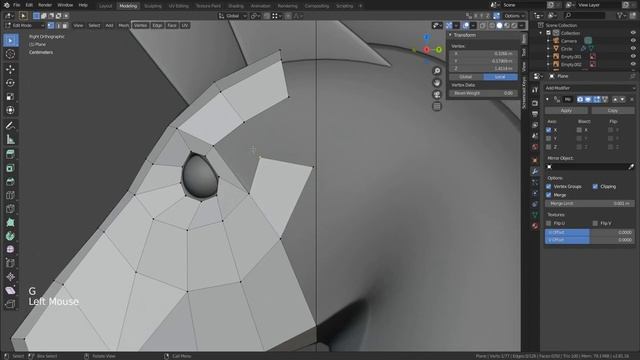Select the Cursor tool
The width and height of the screenshot is (640, 360).
[x=11, y=54]
